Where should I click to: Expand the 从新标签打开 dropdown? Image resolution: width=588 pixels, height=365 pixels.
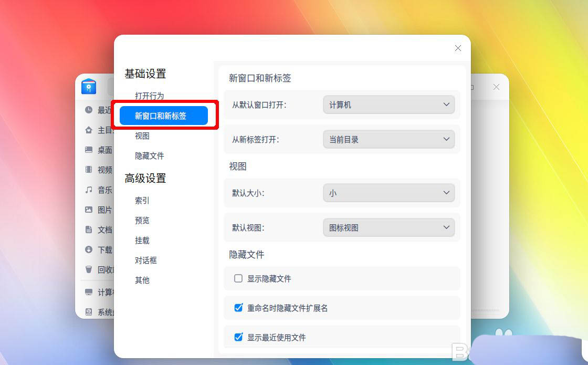click(x=388, y=140)
